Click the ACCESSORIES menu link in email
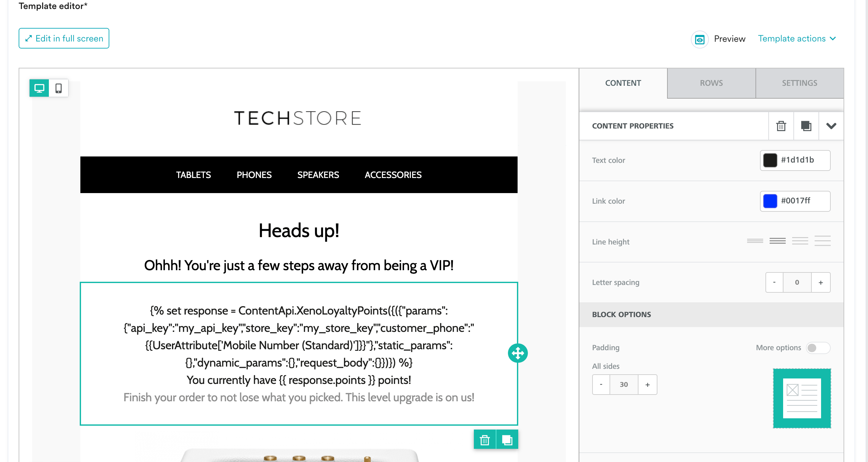868x462 pixels. (x=393, y=175)
